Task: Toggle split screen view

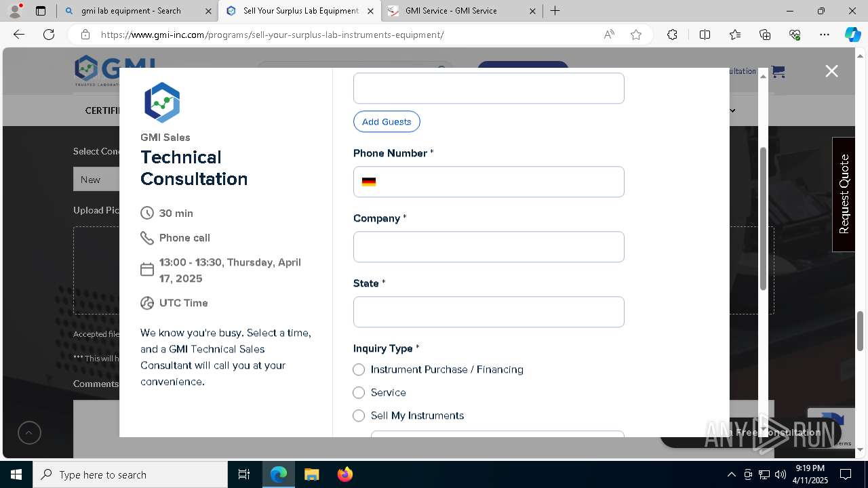Action: (705, 35)
